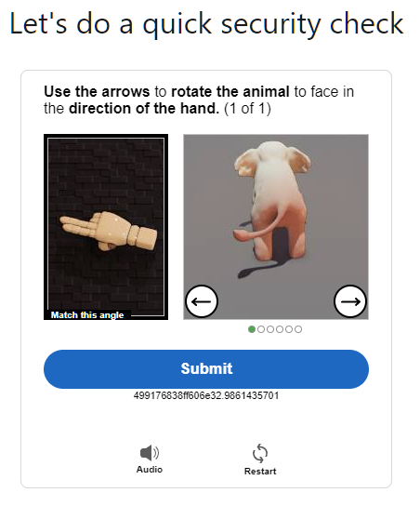
Task: Select the second progress dot
Action: click(261, 329)
